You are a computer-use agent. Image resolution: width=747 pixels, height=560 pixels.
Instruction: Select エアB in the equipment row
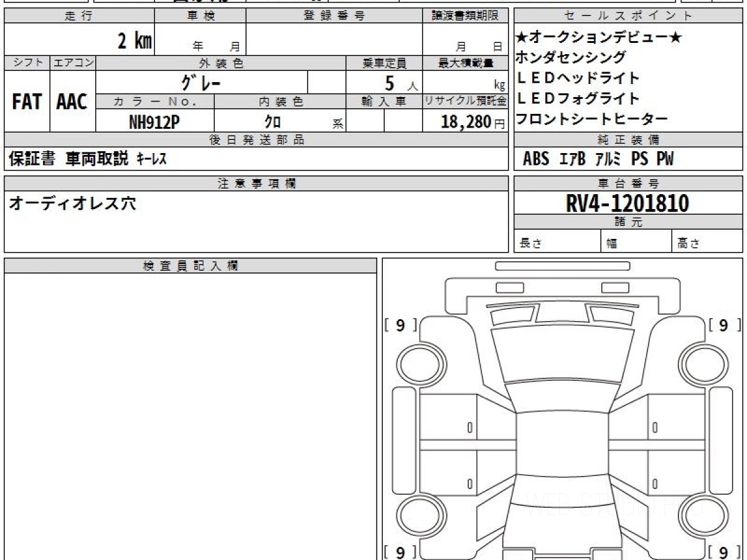point(573,159)
